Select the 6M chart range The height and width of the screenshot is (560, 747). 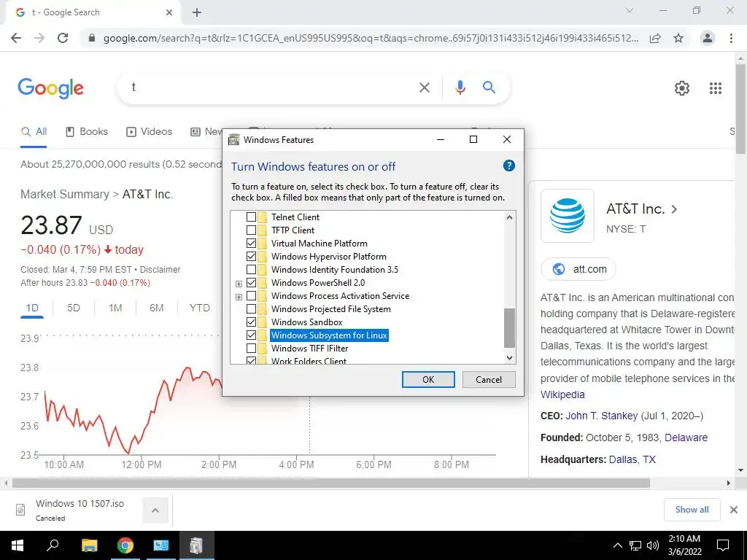tap(156, 308)
